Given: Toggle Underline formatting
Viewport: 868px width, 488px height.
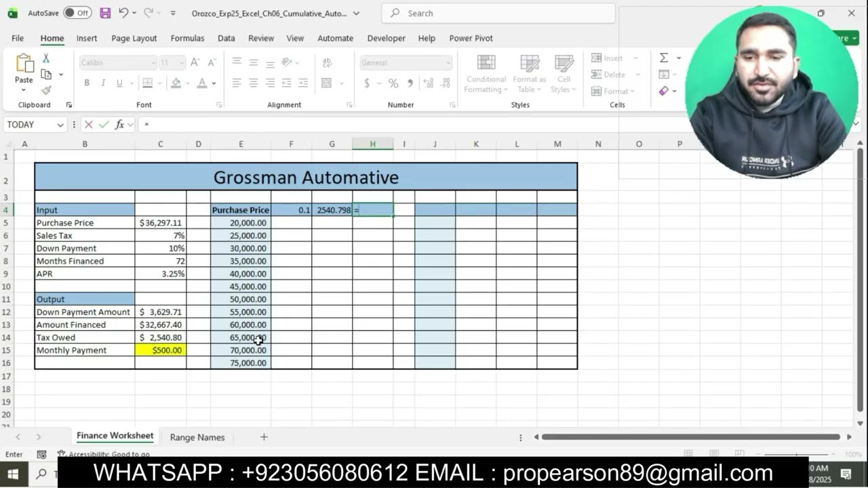Looking at the screenshot, I should pyautogui.click(x=119, y=83).
